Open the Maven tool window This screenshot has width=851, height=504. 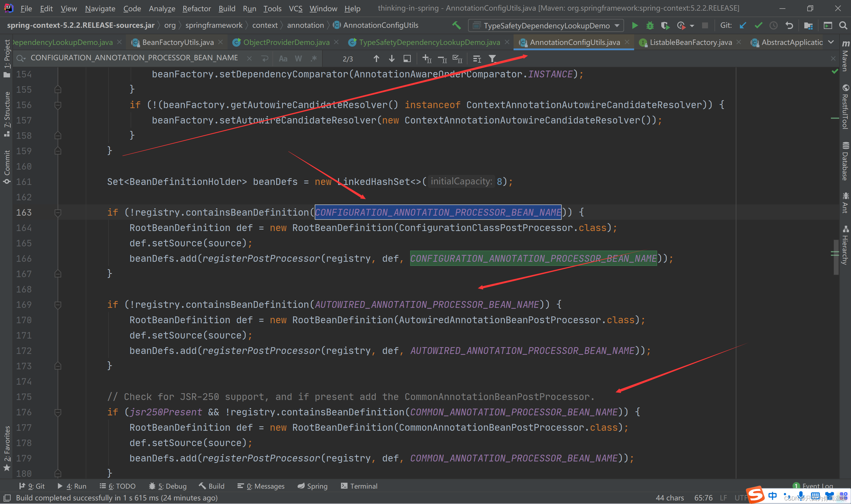(845, 56)
